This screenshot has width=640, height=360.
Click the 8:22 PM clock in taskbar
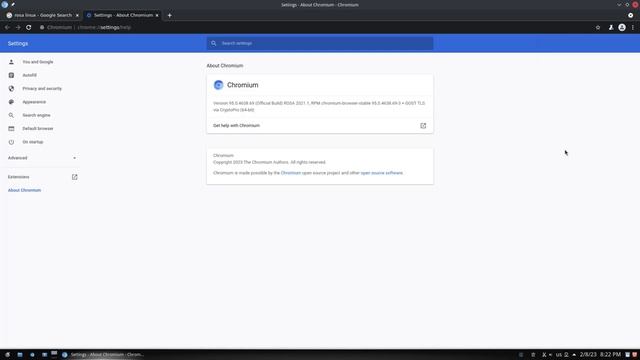[610, 355]
